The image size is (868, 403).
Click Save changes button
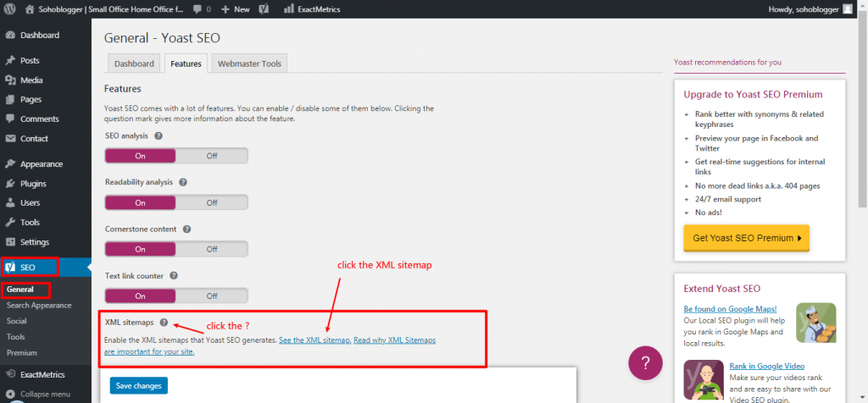point(138,385)
